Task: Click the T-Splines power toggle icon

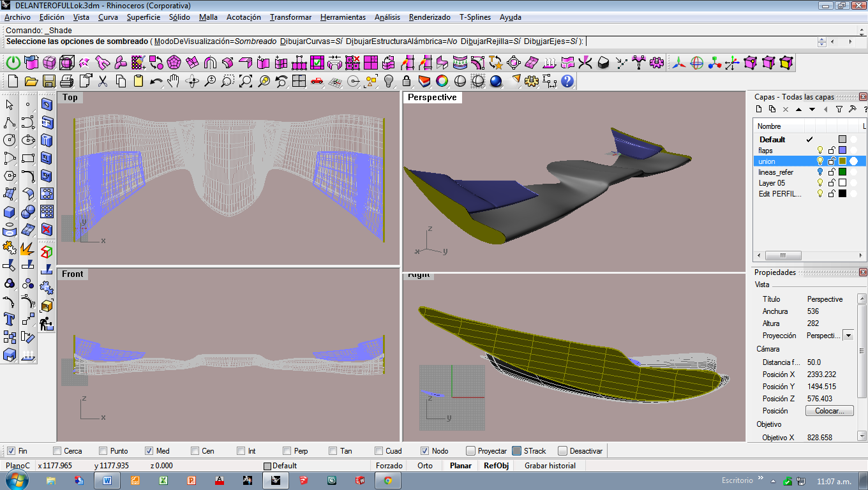Action: pos(13,63)
